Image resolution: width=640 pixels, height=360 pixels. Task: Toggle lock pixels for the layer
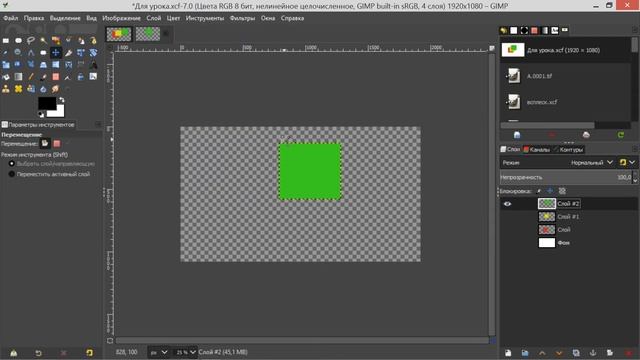coord(538,191)
